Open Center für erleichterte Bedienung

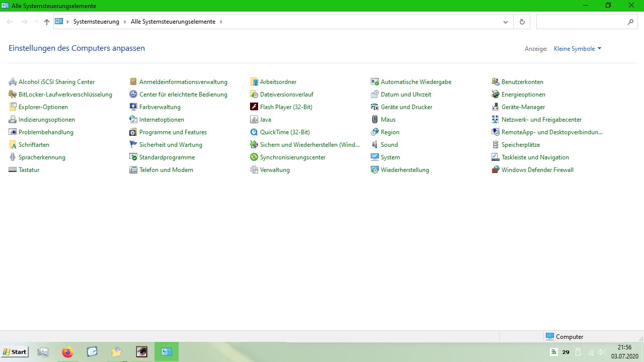(x=183, y=95)
